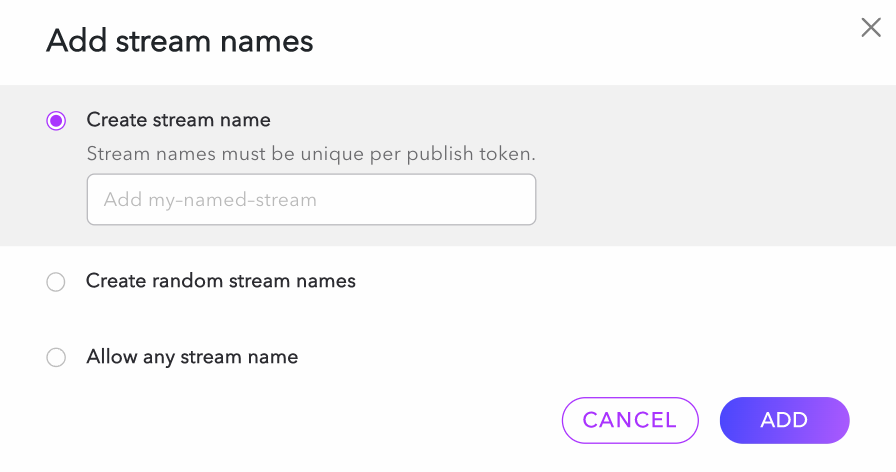Tick the empty circle beside Allow any stream name

pos(56,357)
